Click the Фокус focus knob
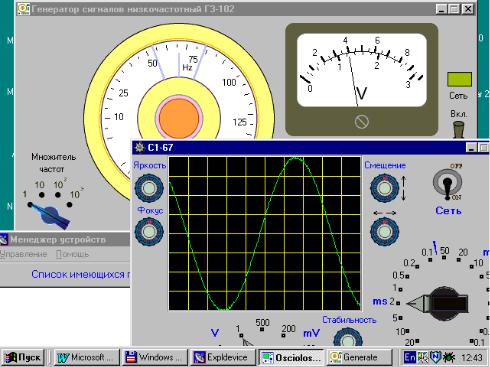Image resolution: width=490 pixels, height=367 pixels. click(149, 231)
